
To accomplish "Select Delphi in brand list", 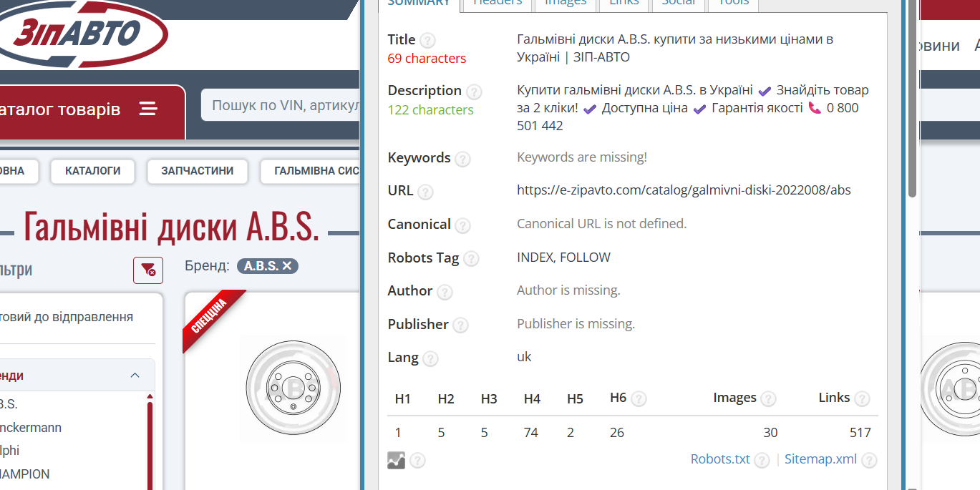I will [10, 451].
